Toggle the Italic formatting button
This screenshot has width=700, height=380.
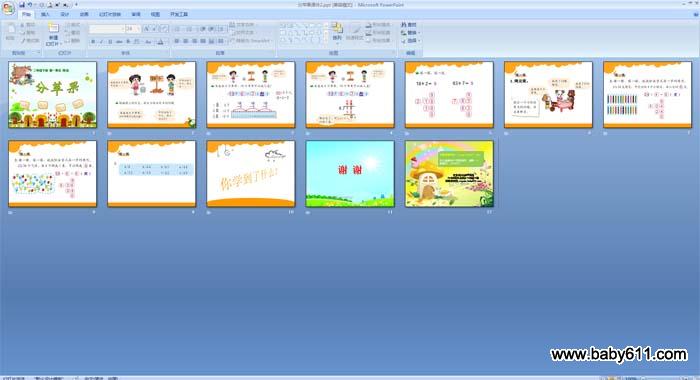coord(101,42)
